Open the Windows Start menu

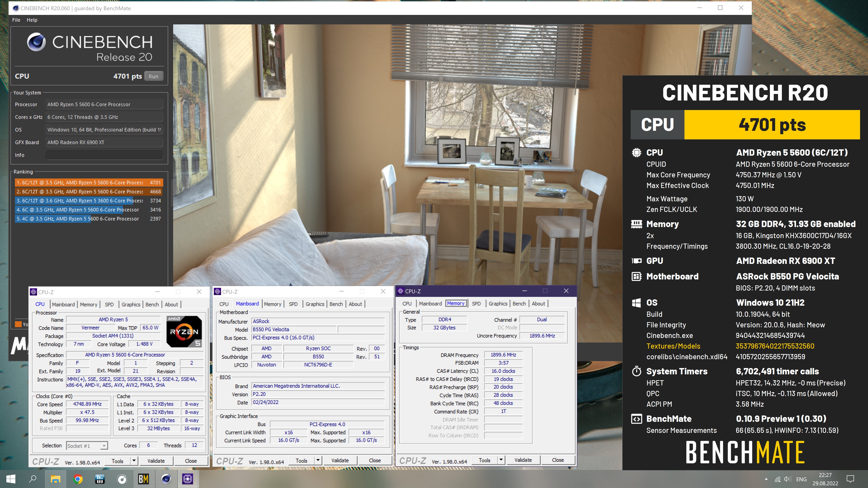(10, 479)
